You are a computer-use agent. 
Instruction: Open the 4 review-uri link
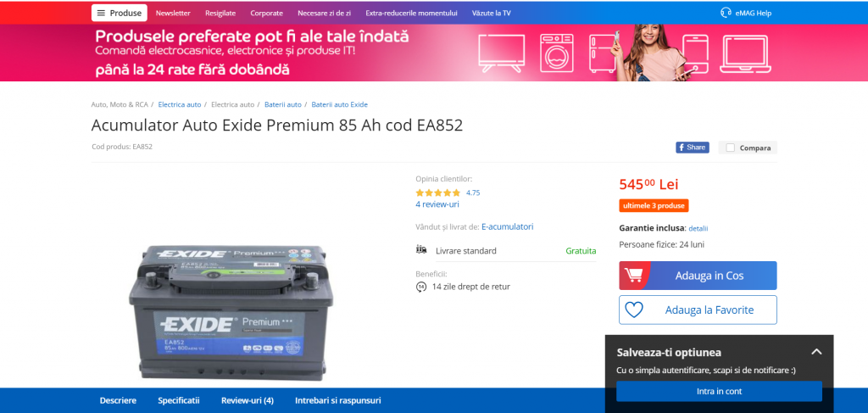pos(437,204)
